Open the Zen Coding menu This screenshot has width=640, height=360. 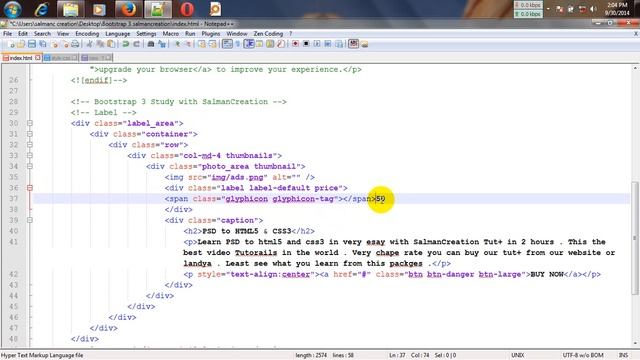click(268, 33)
